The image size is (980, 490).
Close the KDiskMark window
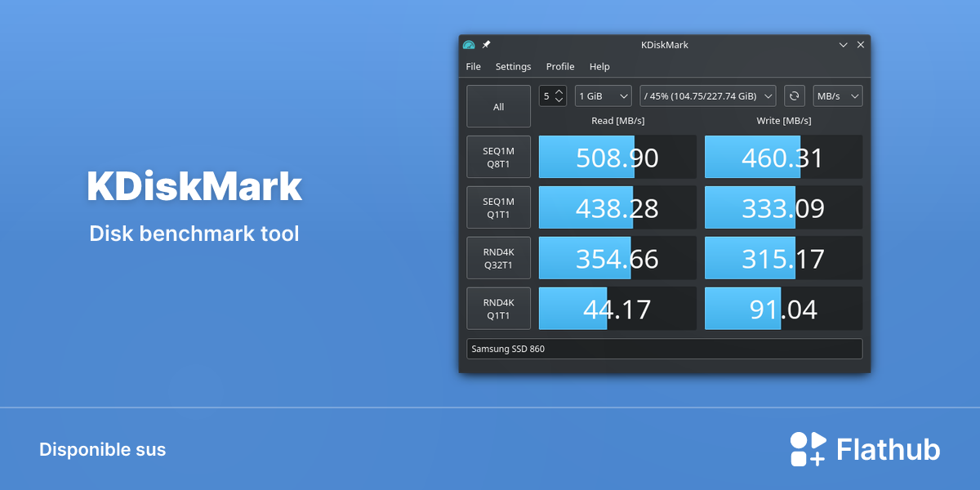(x=860, y=45)
